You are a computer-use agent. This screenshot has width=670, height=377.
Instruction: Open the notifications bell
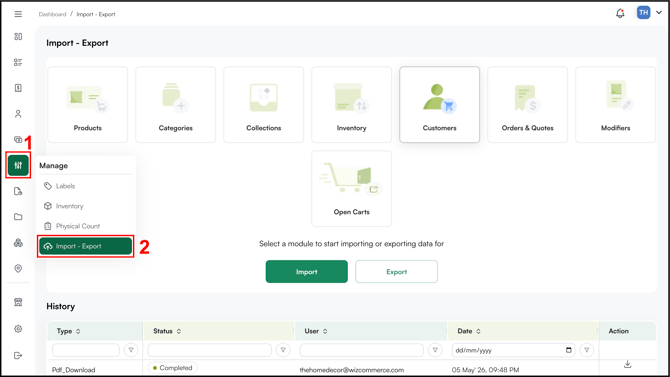620,13
